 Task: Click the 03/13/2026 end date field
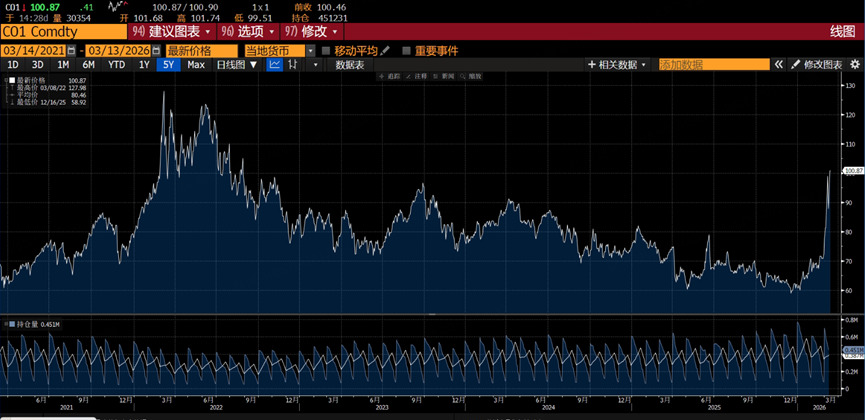tap(119, 51)
